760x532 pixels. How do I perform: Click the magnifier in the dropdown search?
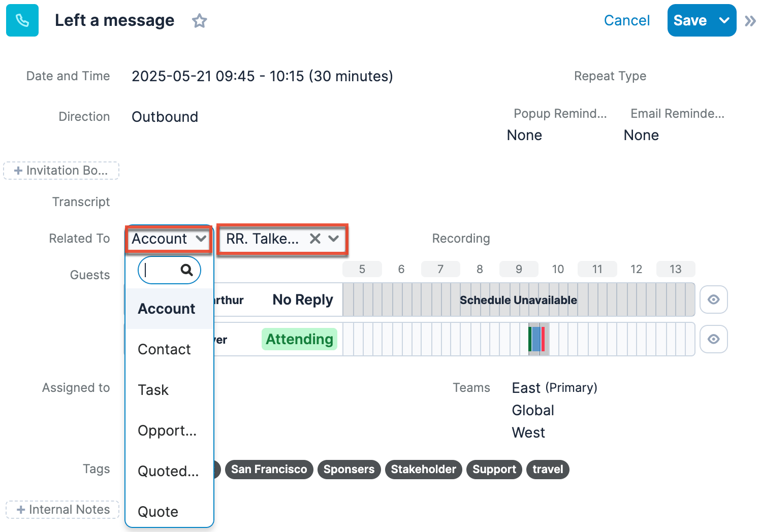coord(186,270)
